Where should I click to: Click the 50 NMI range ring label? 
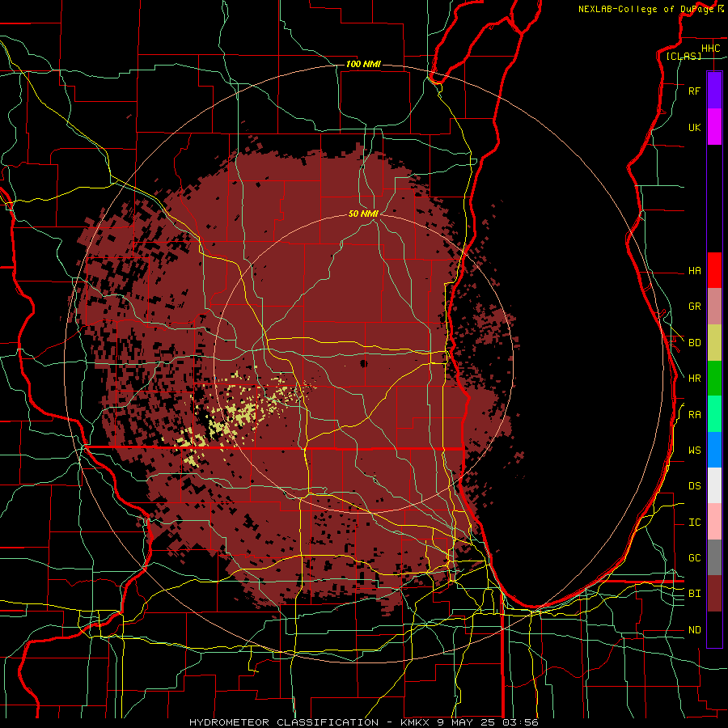(x=363, y=214)
